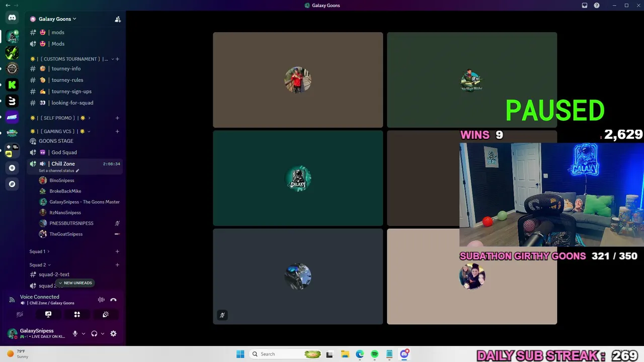This screenshot has width=644, height=362.
Task: Click the Discord taskbar icon
Action: (404, 354)
